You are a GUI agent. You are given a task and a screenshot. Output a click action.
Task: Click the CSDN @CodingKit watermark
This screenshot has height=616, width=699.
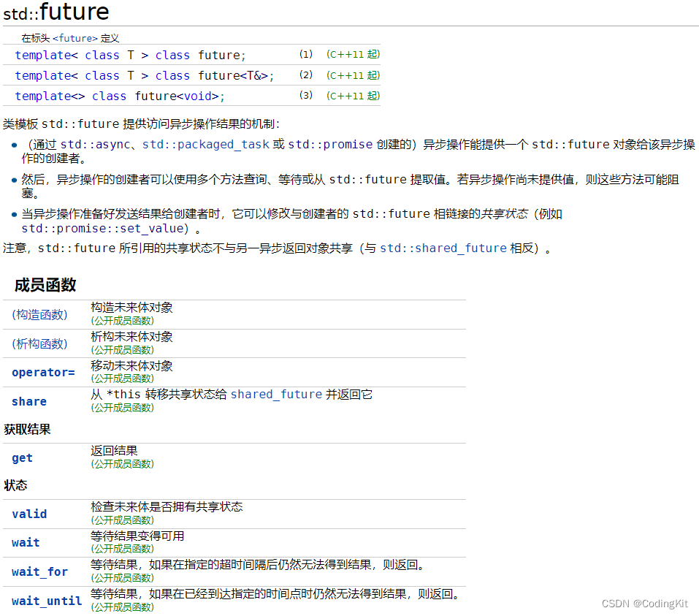pos(646,604)
